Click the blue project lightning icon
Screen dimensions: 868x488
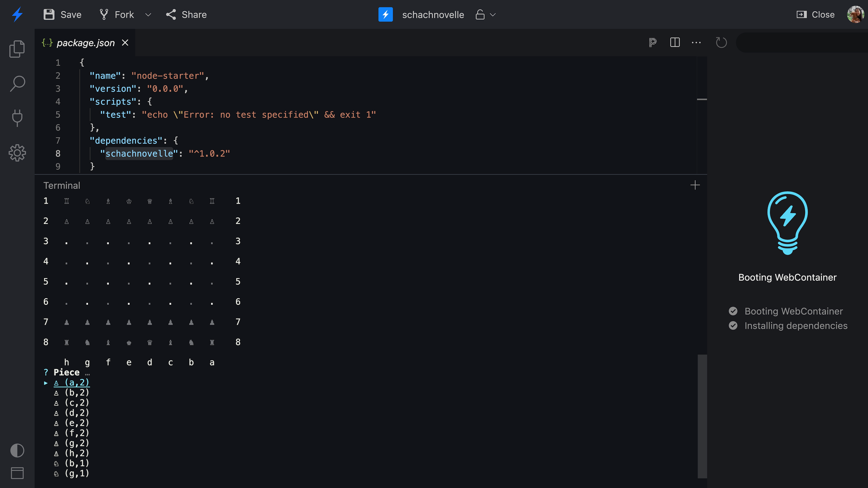point(386,14)
